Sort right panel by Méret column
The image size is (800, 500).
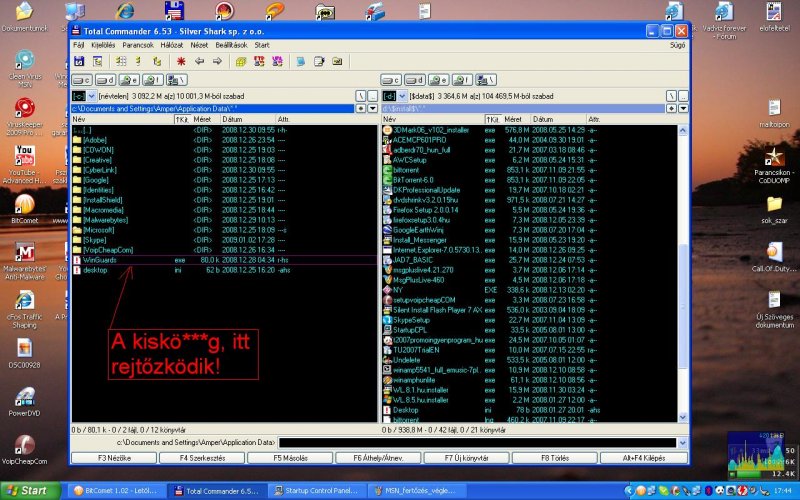515,119
